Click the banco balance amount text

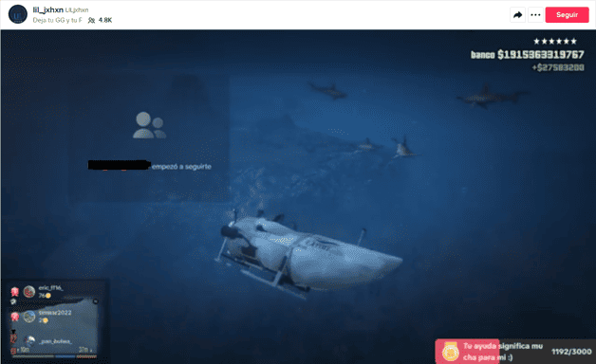point(528,55)
